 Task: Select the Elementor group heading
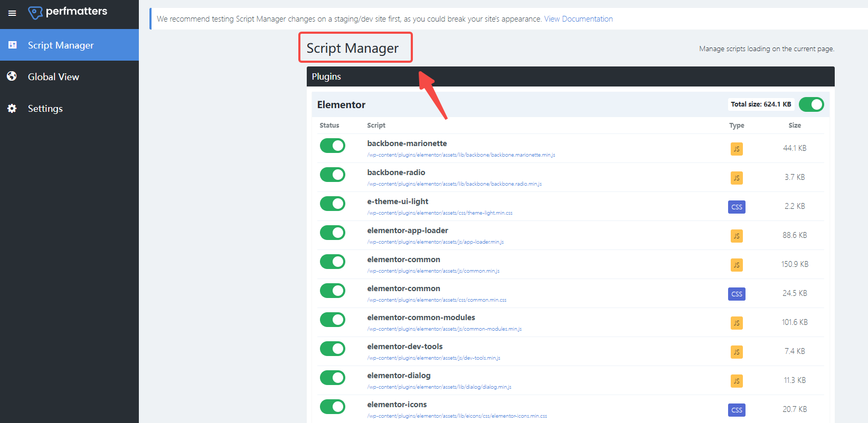point(341,105)
